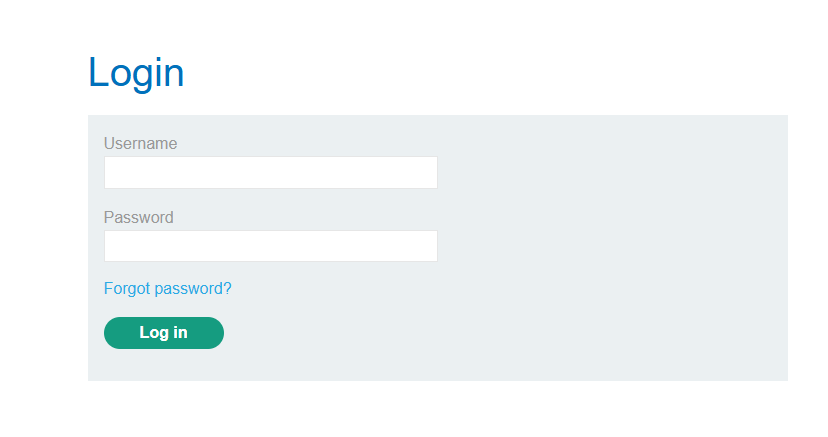Image resolution: width=828 pixels, height=437 pixels.
Task: Click the page title above the form
Action: click(x=136, y=73)
